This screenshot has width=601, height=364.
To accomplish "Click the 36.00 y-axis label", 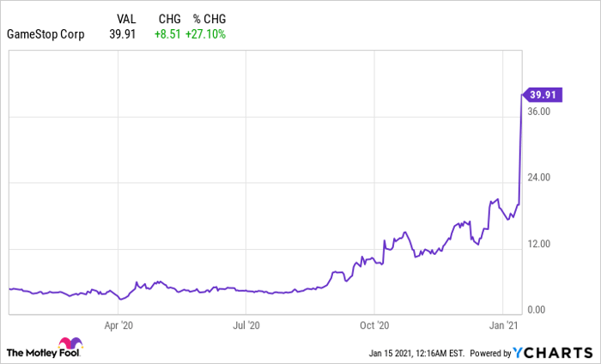I will click(x=538, y=112).
